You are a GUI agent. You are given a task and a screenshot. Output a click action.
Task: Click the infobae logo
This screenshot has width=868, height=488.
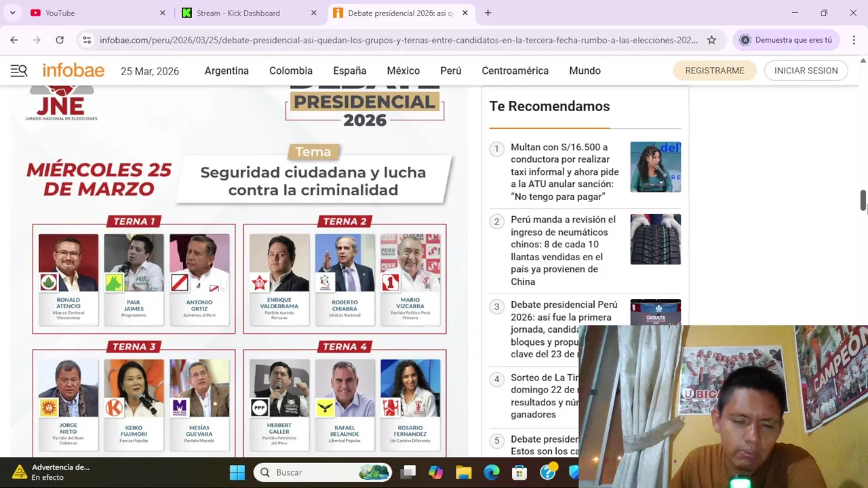click(73, 70)
